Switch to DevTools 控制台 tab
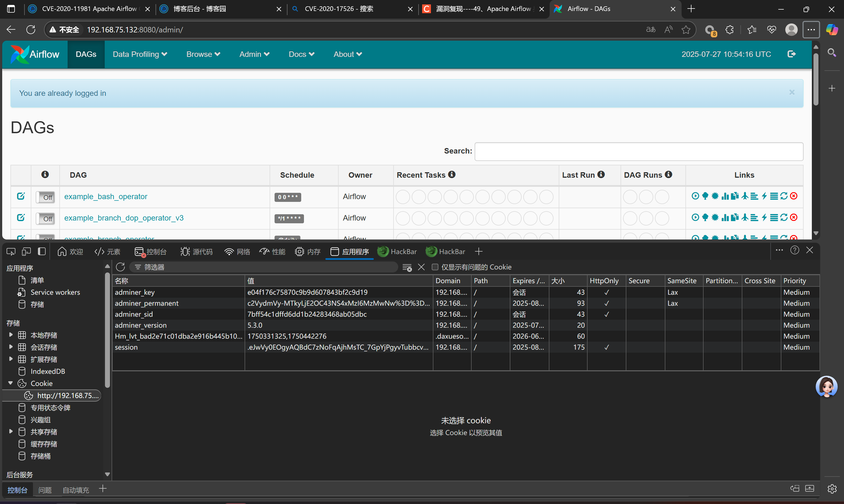The image size is (844, 504). pos(151,252)
